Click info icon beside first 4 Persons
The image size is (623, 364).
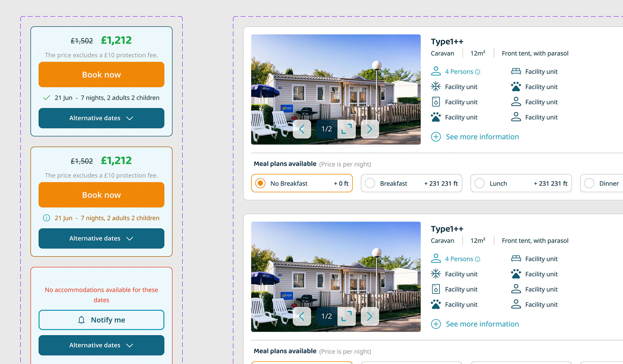point(477,72)
